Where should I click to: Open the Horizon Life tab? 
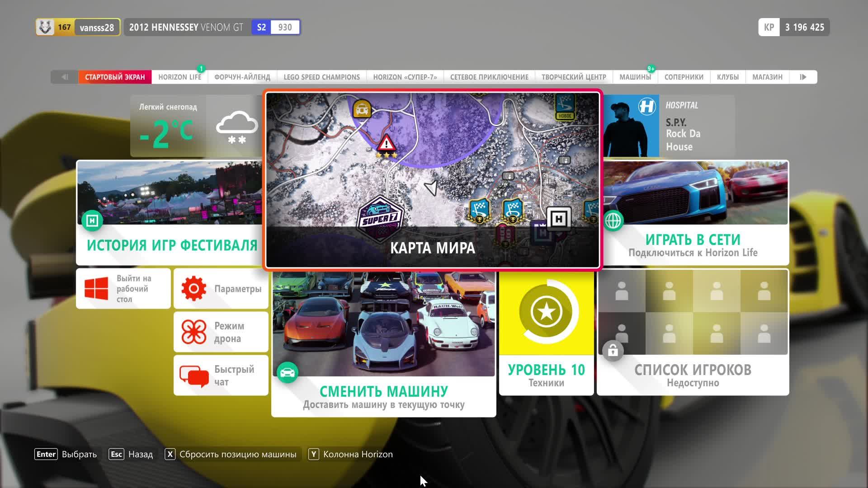tap(179, 77)
